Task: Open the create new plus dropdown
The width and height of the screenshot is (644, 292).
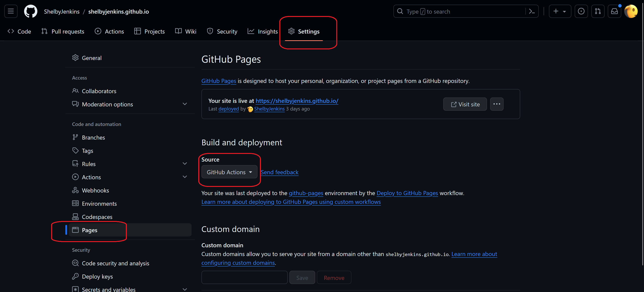Action: pos(559,11)
